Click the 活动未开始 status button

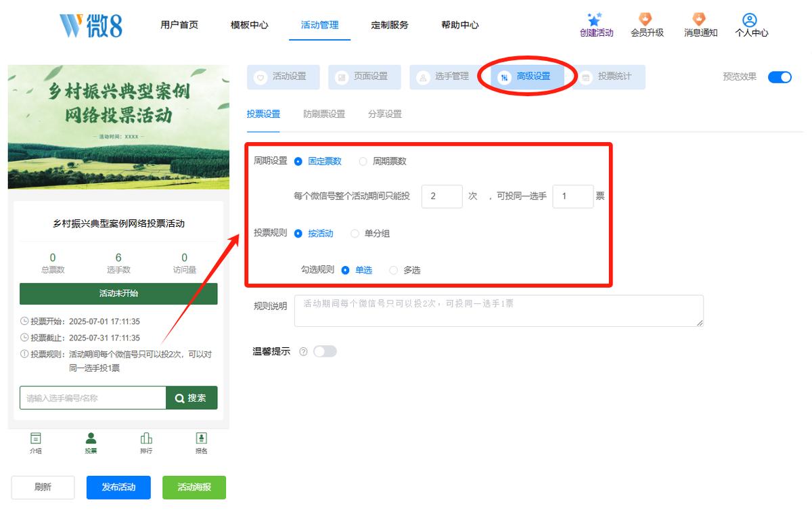pyautogui.click(x=118, y=294)
